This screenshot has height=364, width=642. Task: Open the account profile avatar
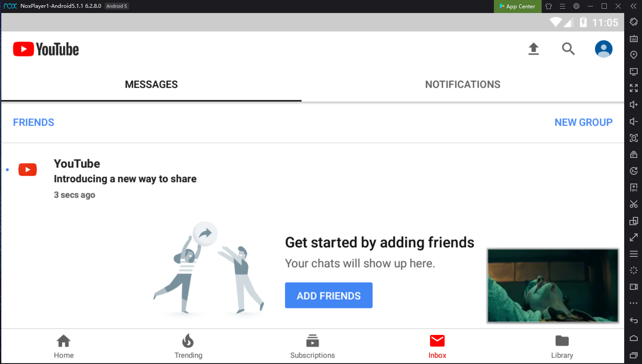(x=603, y=49)
